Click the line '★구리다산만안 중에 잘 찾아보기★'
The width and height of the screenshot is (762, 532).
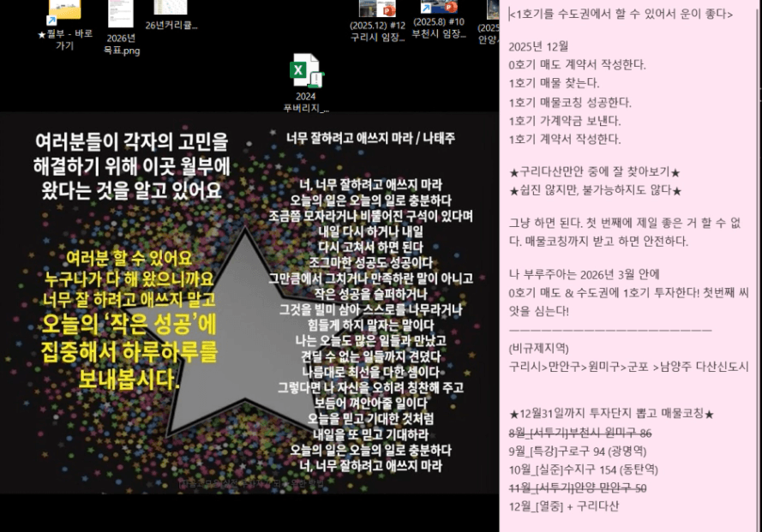594,172
